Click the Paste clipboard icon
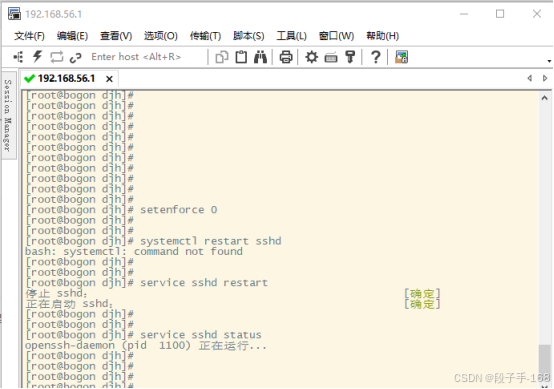Viewport: 554px width, 389px height. [241, 57]
